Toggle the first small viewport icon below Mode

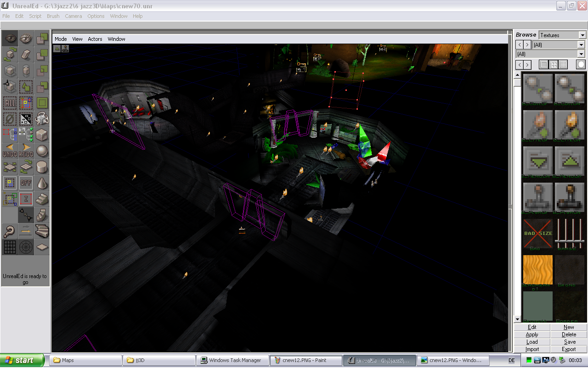point(57,48)
